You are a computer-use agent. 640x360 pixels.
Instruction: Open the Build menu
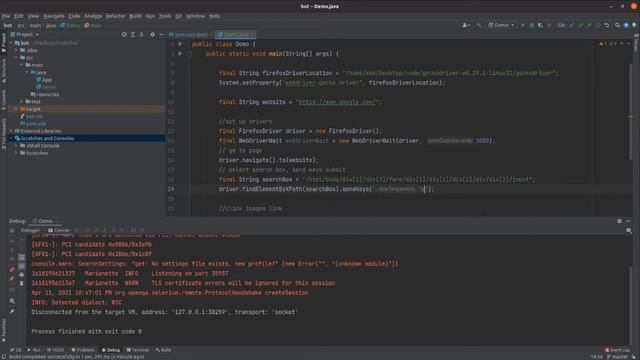(135, 16)
